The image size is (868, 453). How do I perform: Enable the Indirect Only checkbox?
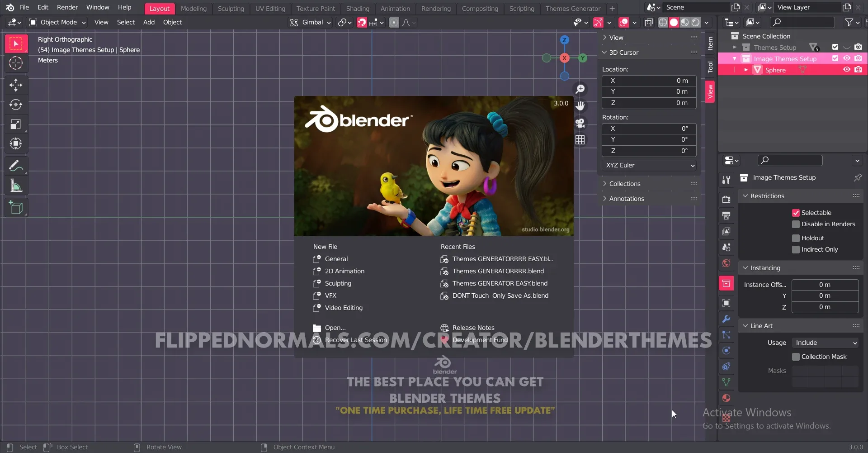coord(796,249)
